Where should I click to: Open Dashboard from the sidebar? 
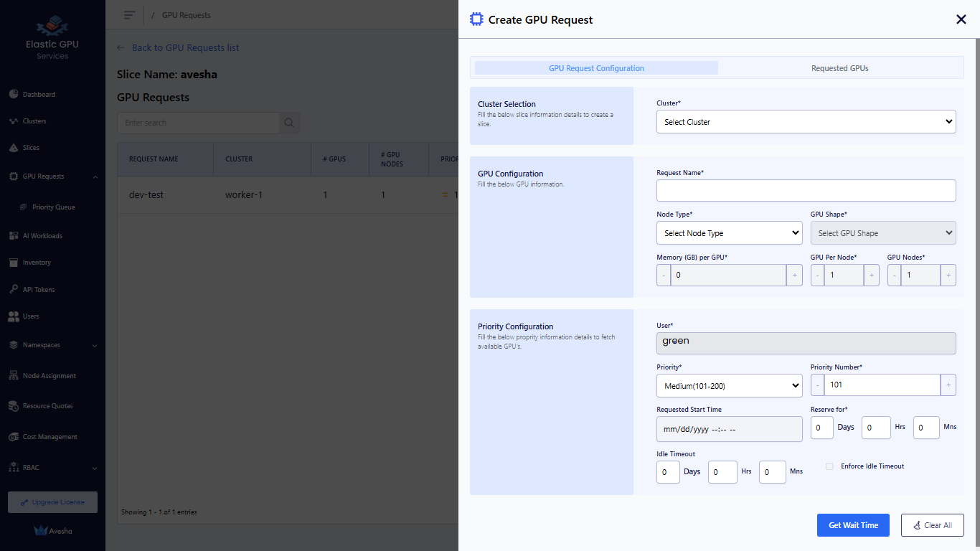tap(39, 94)
